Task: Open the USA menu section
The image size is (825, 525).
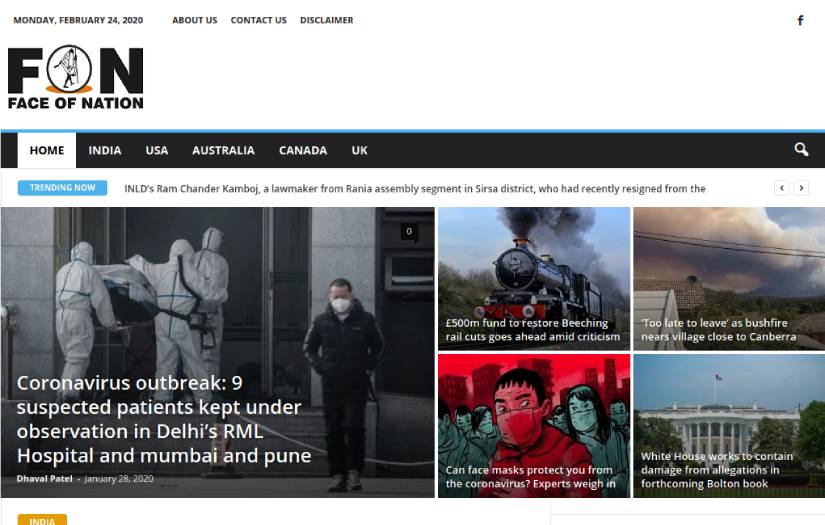Action: 157,150
